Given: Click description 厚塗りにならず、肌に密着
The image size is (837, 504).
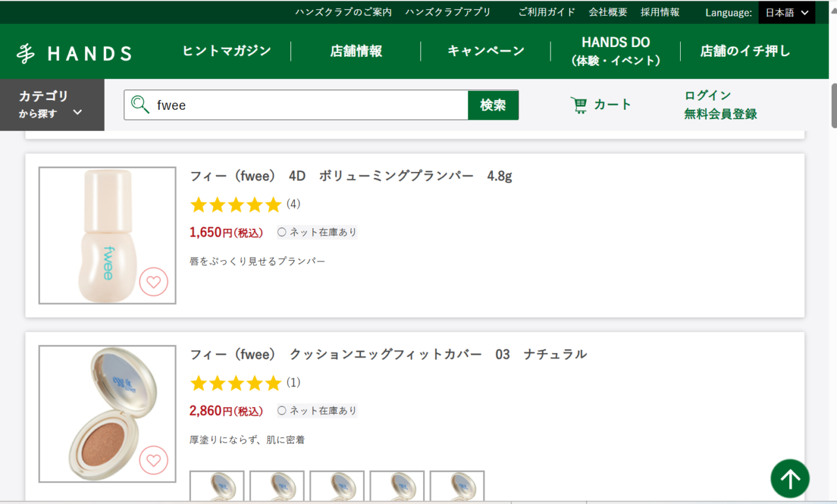Looking at the screenshot, I should click(x=247, y=440).
